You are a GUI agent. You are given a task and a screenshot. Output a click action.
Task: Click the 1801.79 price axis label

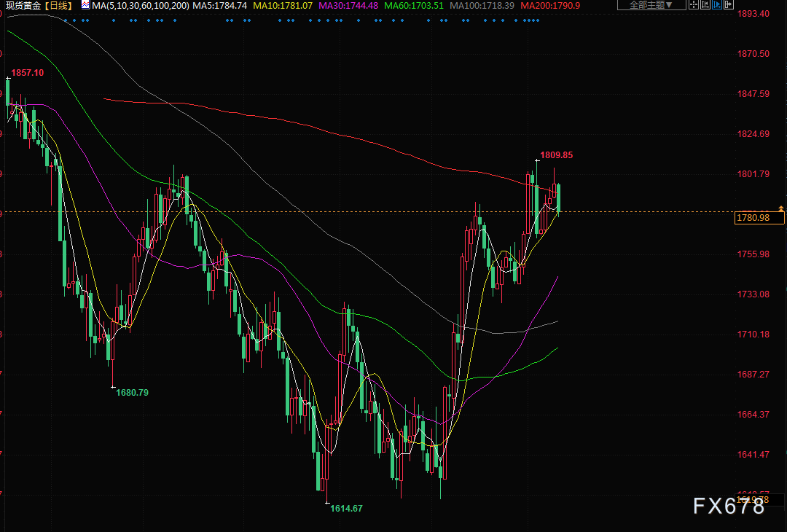tap(753, 174)
